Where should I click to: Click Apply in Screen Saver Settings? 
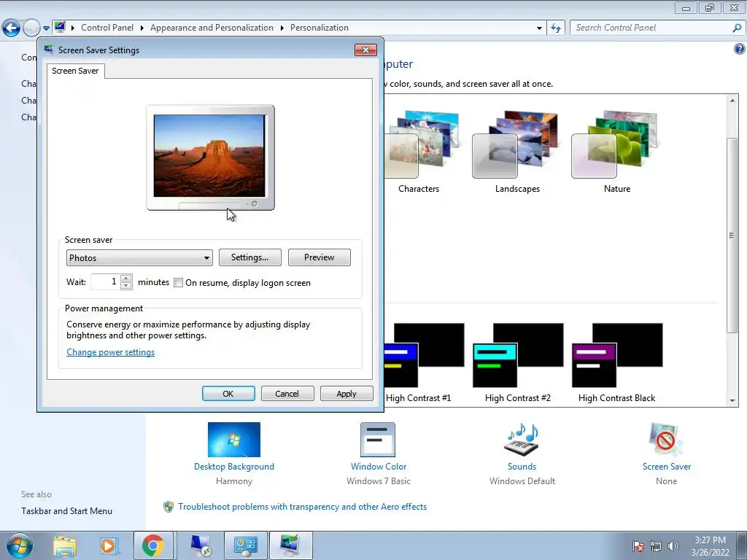pyautogui.click(x=347, y=394)
